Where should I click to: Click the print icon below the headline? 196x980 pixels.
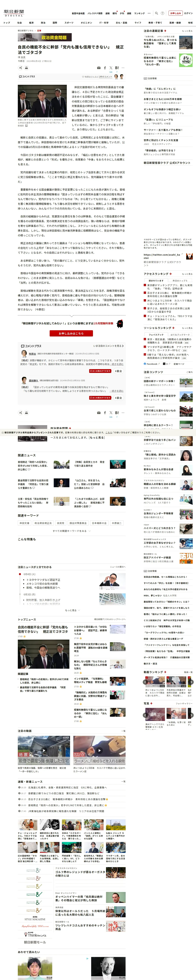[26, 68]
